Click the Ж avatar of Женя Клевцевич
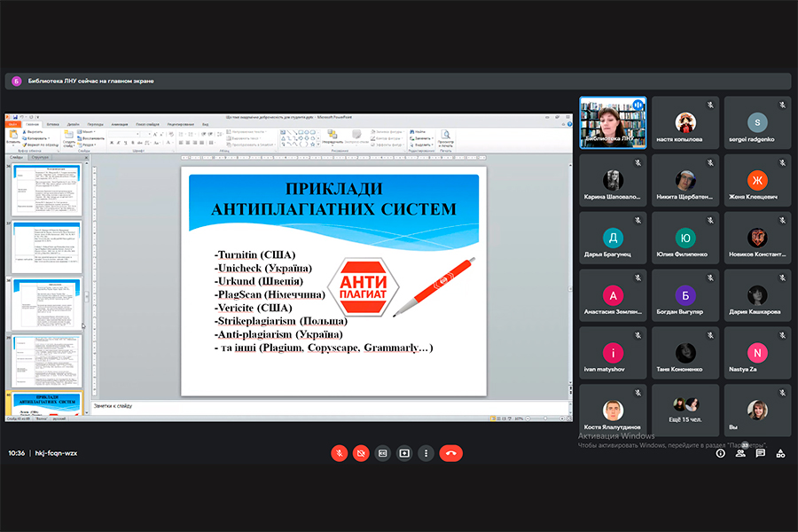The width and height of the screenshot is (798, 532). (x=757, y=180)
